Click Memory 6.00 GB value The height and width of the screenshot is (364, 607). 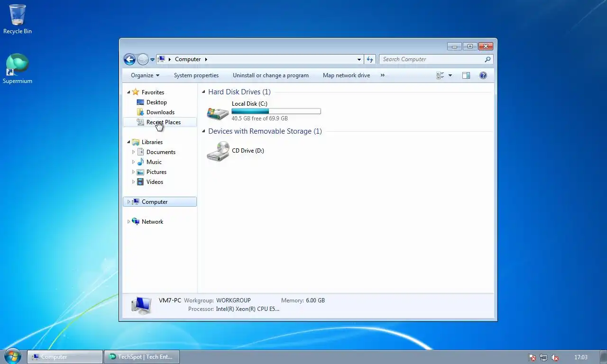tap(315, 300)
